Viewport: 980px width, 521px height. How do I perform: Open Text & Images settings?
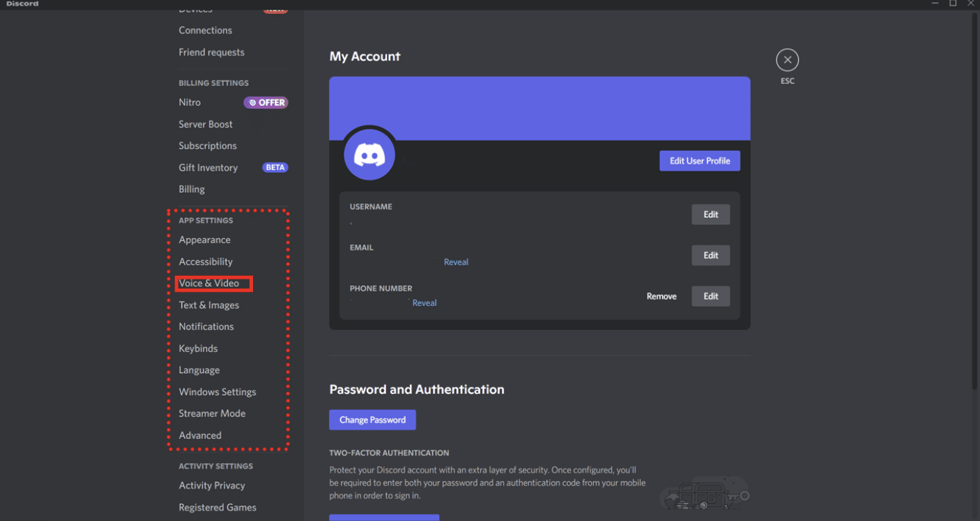[209, 305]
